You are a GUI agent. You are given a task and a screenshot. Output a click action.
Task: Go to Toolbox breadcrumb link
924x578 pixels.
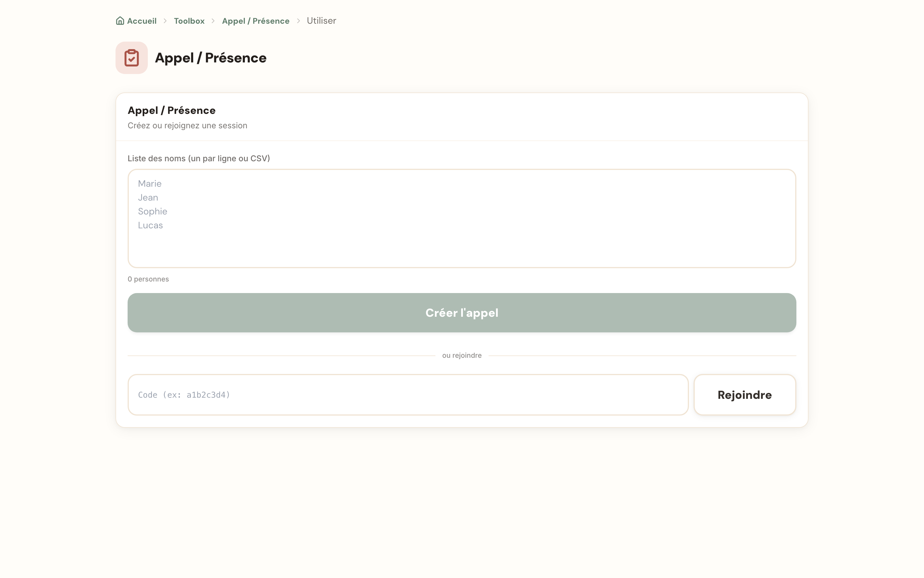coord(189,21)
